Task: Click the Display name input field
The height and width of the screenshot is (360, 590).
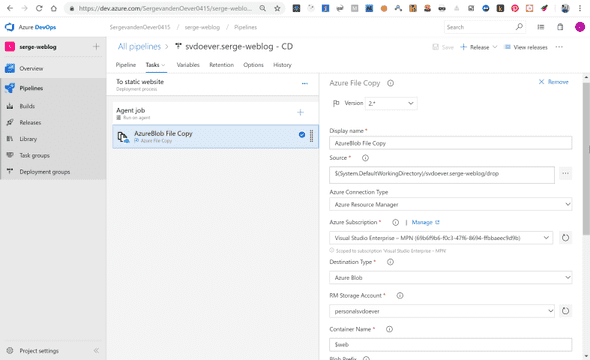Action: pyautogui.click(x=451, y=143)
